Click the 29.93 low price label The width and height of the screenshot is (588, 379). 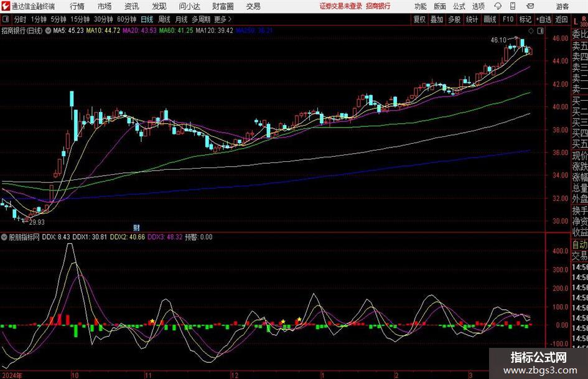pyautogui.click(x=37, y=222)
